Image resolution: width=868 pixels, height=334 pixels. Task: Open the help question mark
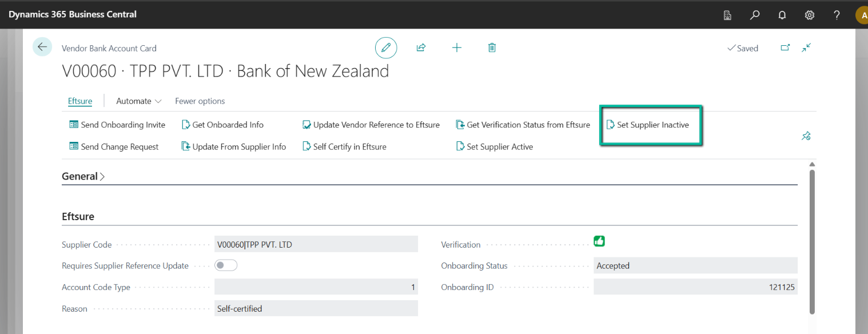(x=837, y=15)
